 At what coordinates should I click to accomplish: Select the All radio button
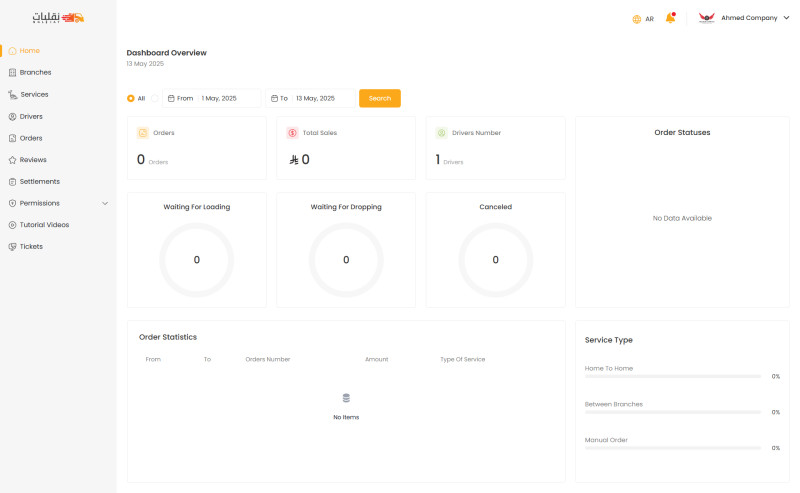[x=131, y=98]
